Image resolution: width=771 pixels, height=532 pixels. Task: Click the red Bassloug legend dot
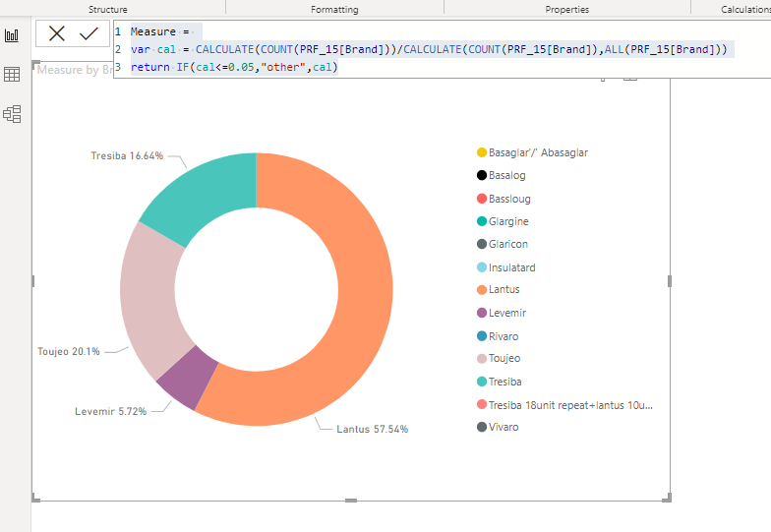tap(482, 199)
